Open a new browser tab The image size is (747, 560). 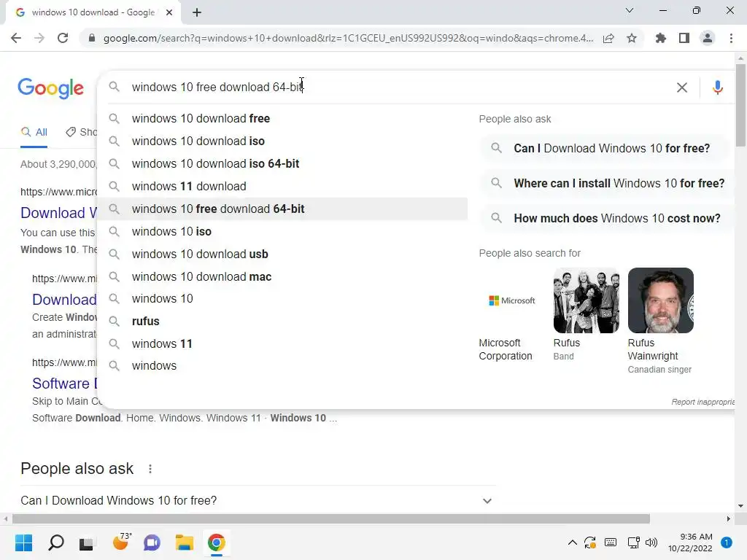point(197,12)
